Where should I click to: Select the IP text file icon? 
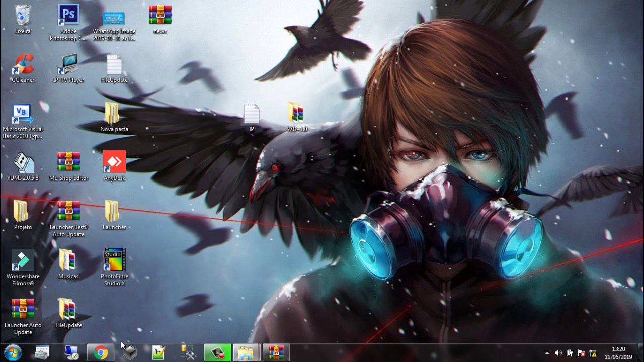click(x=252, y=113)
